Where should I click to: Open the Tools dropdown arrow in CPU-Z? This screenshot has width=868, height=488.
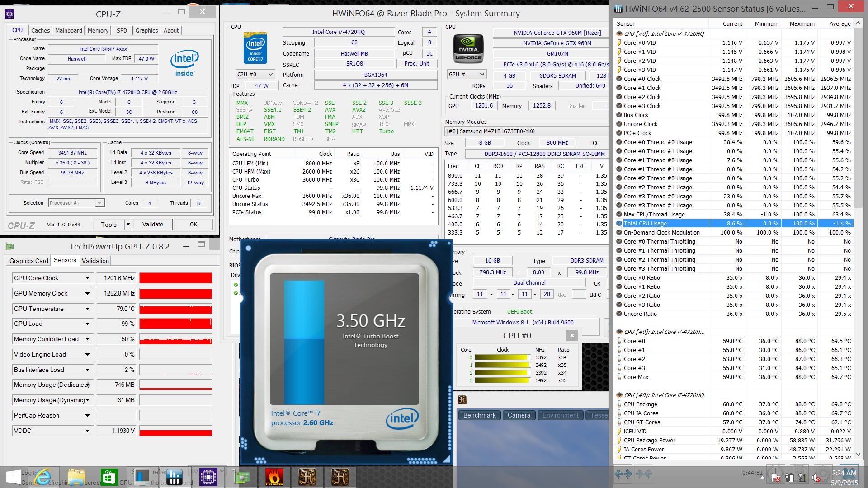[128, 224]
